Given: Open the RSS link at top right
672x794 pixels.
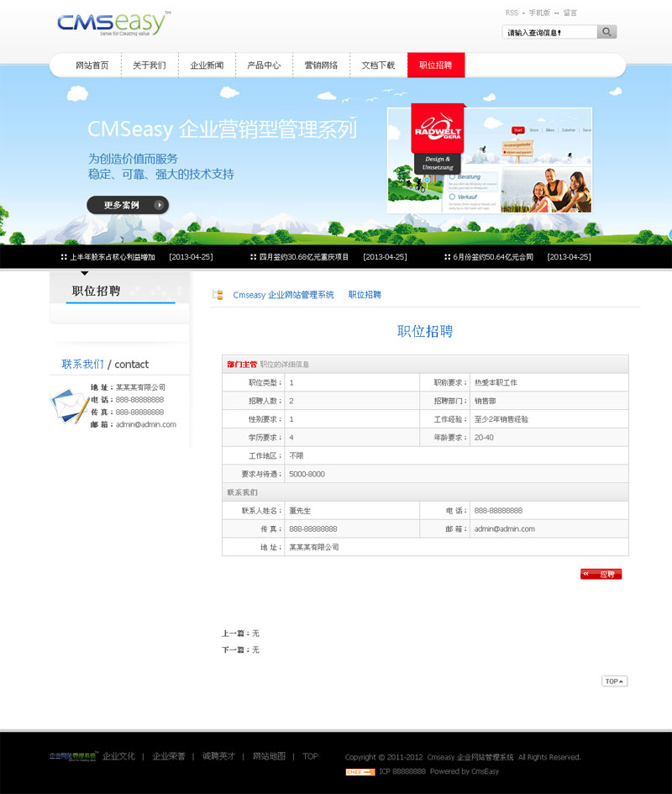Looking at the screenshot, I should point(512,13).
